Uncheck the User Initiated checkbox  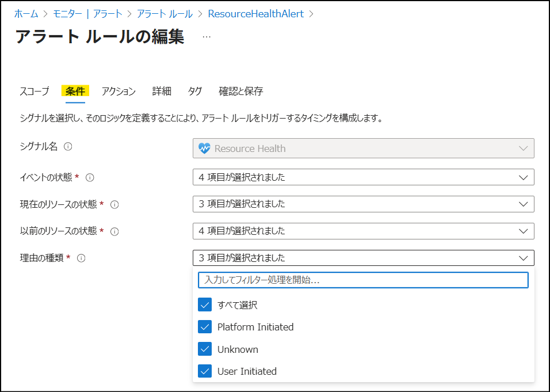click(x=205, y=371)
